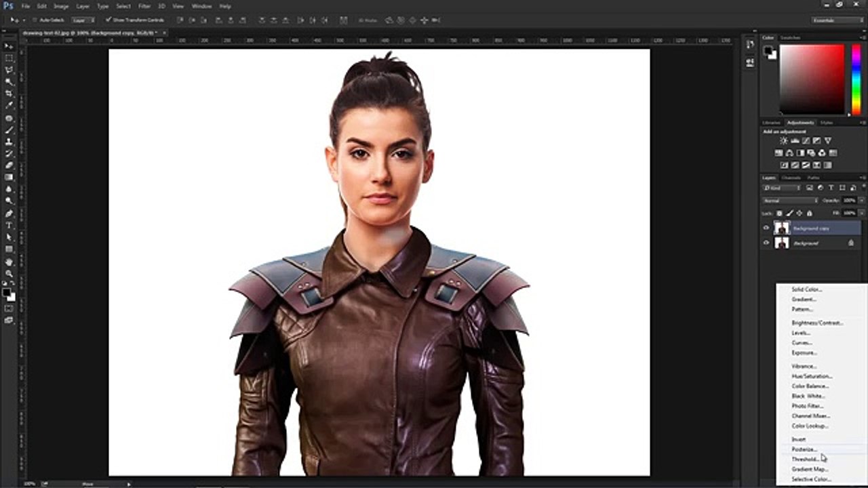
Task: Open the Window menu
Action: 201,6
